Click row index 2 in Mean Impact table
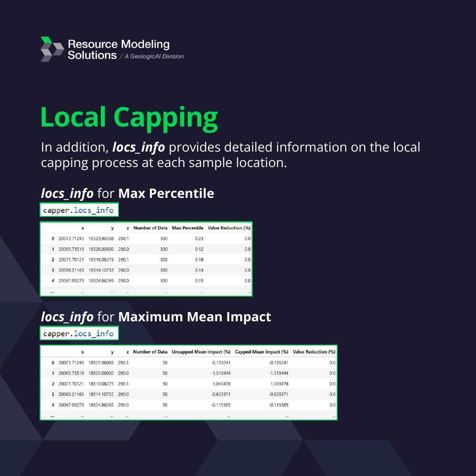Image resolution: width=476 pixels, height=476 pixels. click(53, 384)
